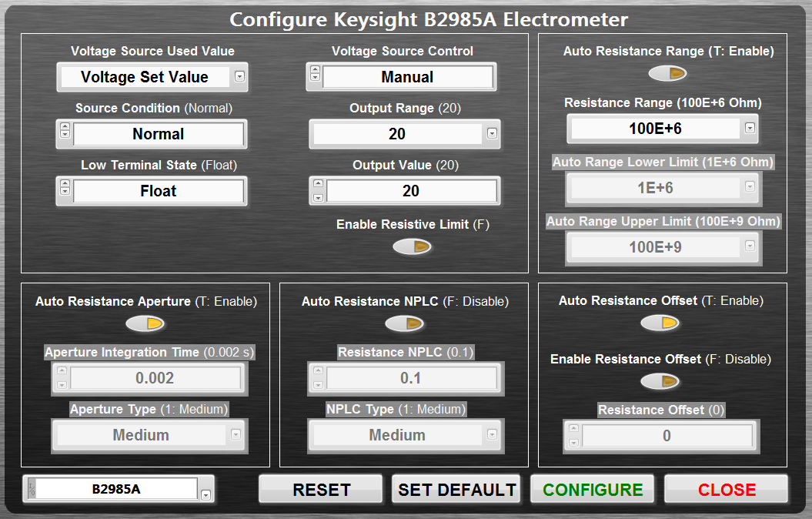The image size is (812, 519).
Task: Click the Low Terminal State Float field
Action: coord(158,191)
